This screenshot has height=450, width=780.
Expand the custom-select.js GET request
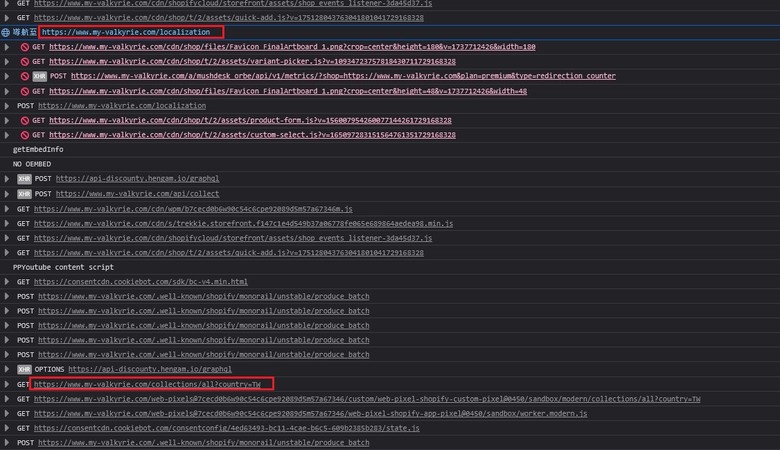click(6, 135)
